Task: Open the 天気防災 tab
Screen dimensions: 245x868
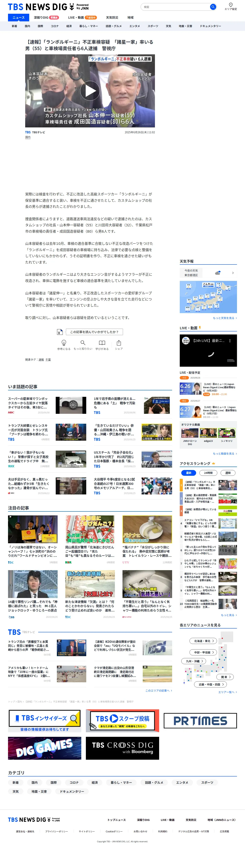Action: coord(112,18)
